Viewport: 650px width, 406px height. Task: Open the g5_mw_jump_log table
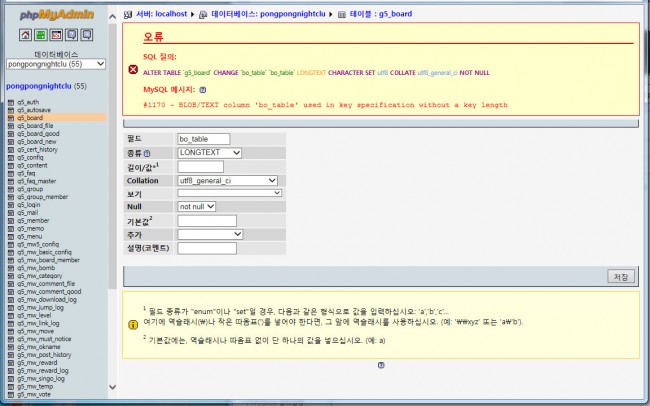tap(40, 307)
